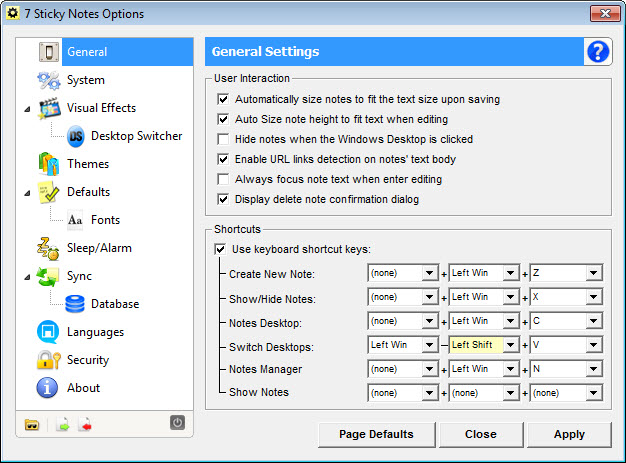Open Create New Note key Z dropdown
Screen dimensions: 626x463
tap(593, 273)
